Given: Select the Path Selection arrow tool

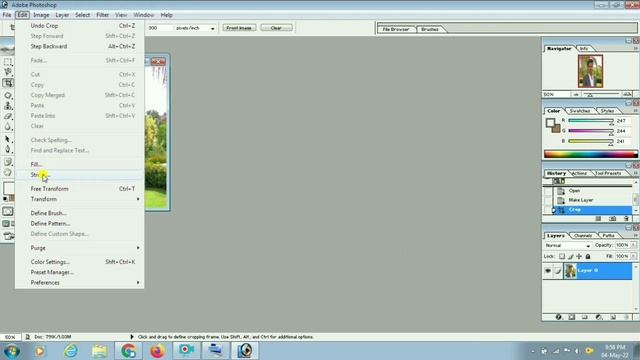Looking at the screenshot, I should click(x=8, y=139).
